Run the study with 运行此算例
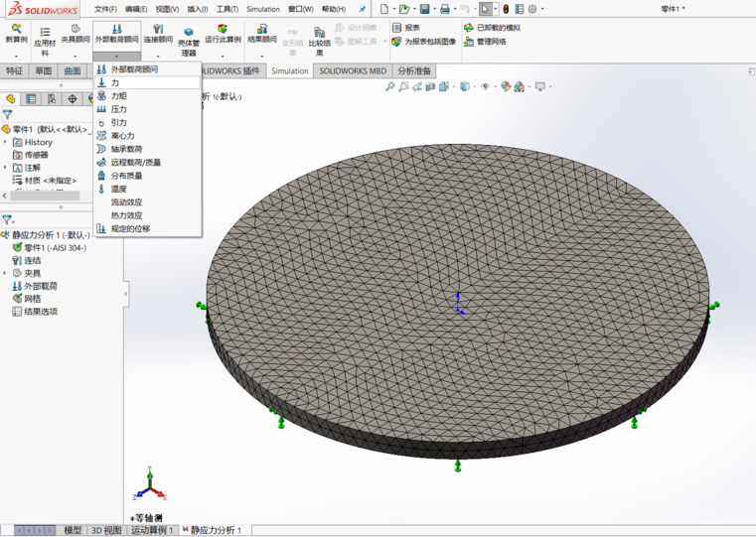The image size is (756, 537). (x=223, y=33)
